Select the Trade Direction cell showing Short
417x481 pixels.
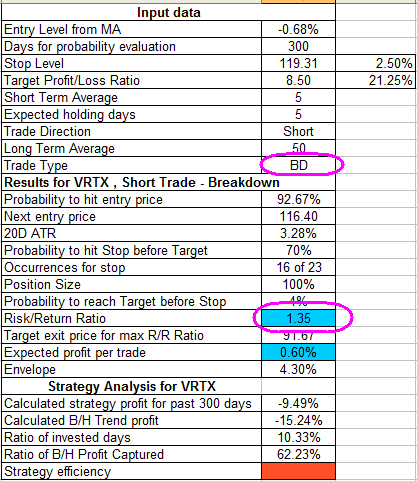pyautogui.click(x=298, y=131)
